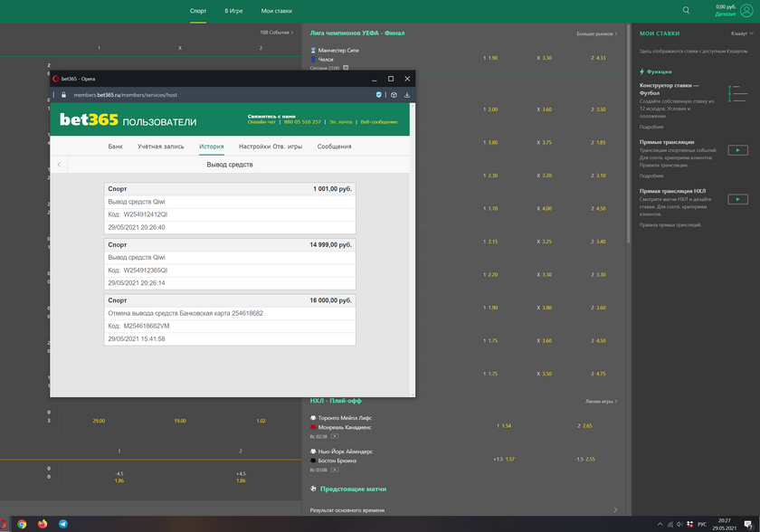Click the popup address bar URL
The image size is (760, 532).
click(x=126, y=95)
